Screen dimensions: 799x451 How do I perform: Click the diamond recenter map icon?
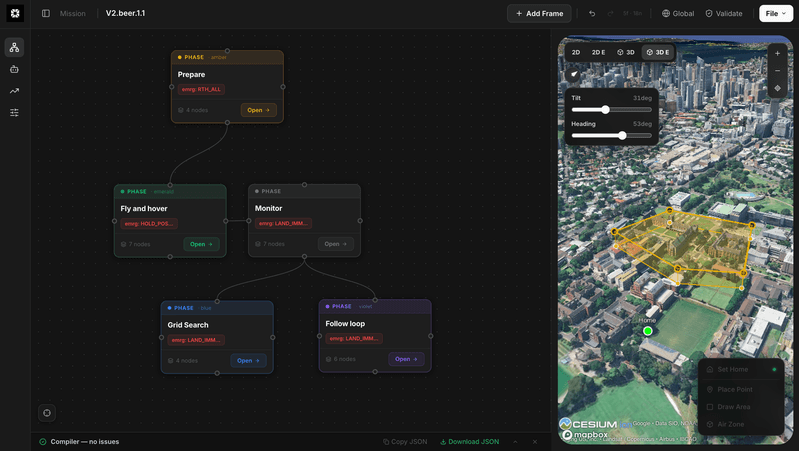coord(777,88)
